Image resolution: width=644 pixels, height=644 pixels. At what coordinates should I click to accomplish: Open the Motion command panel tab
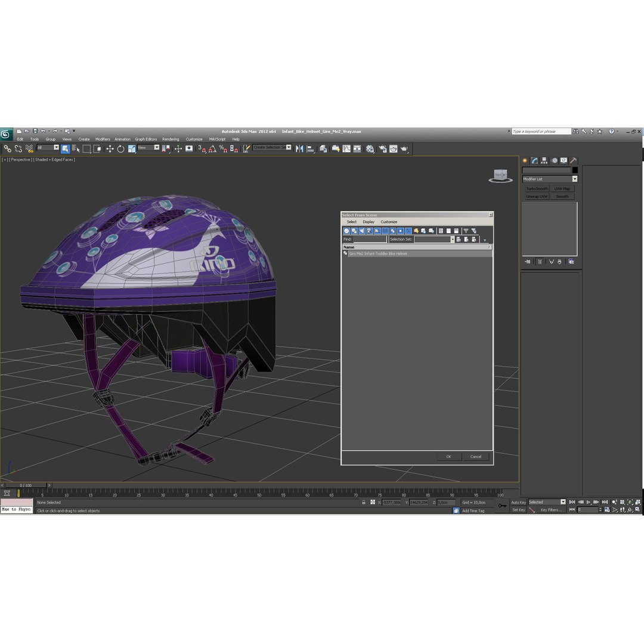555,160
